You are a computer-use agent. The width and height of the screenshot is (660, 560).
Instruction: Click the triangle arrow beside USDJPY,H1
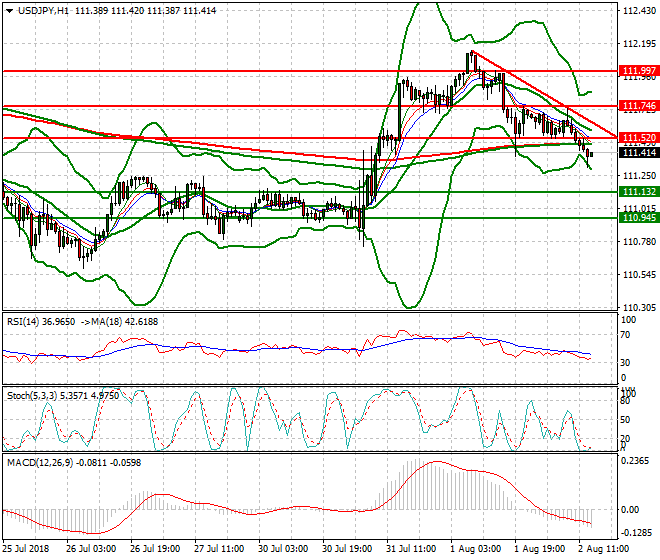[10, 11]
